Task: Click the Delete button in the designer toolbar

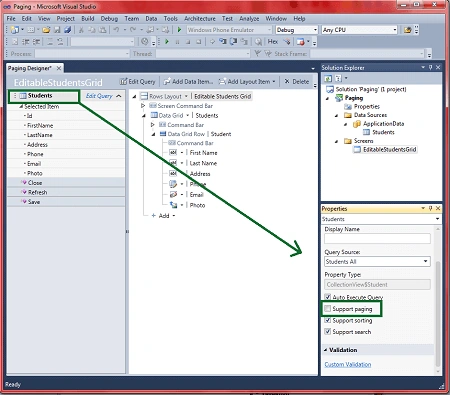Action: tap(297, 82)
